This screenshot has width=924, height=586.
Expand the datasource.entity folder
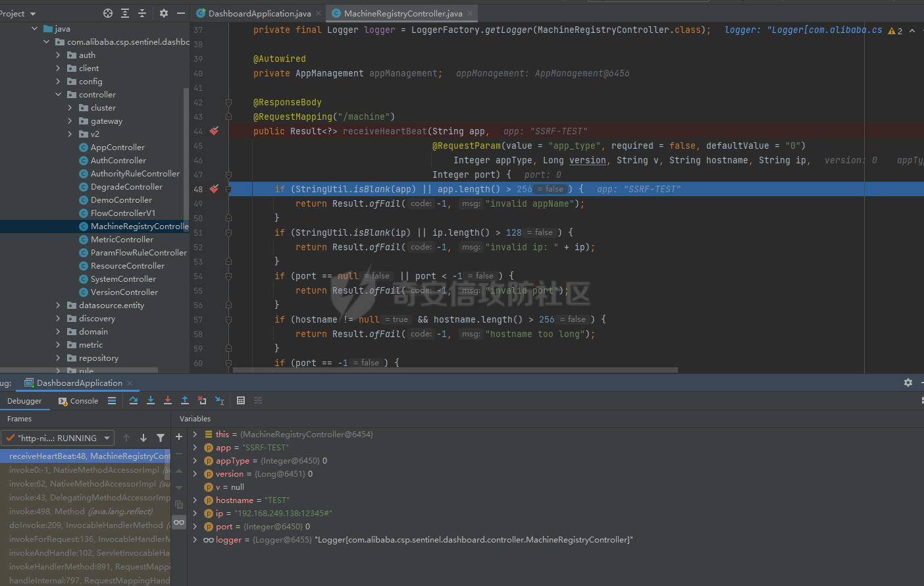coord(59,306)
